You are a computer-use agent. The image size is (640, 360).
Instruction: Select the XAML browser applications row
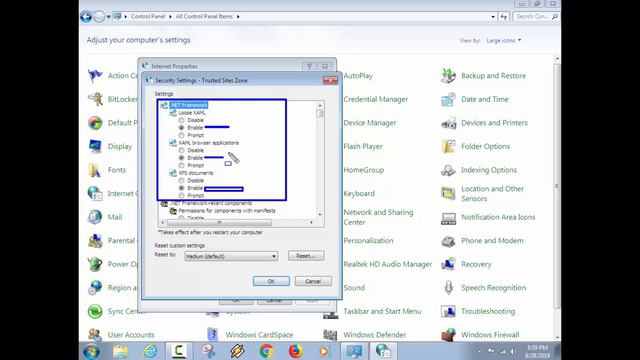209,143
